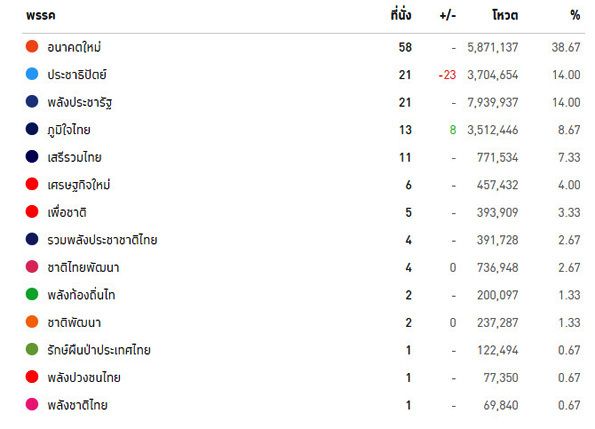595x429 pixels.
Task: Click the +/- column header
Action: (x=448, y=16)
